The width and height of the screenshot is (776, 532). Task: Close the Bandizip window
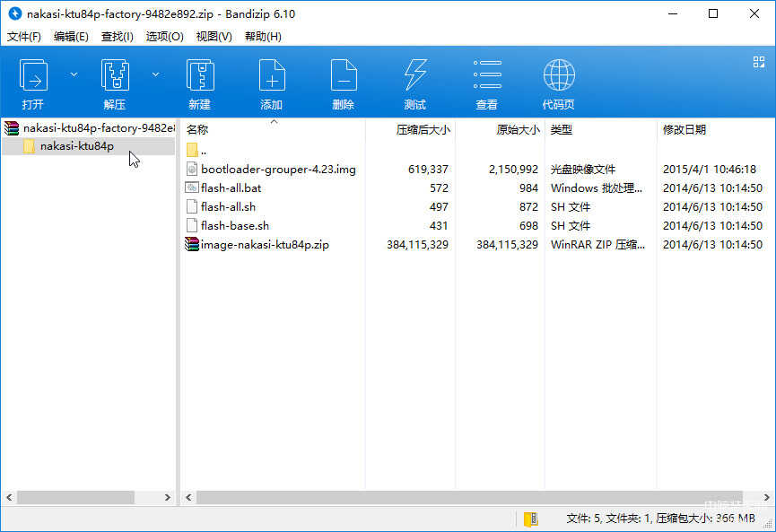point(754,13)
